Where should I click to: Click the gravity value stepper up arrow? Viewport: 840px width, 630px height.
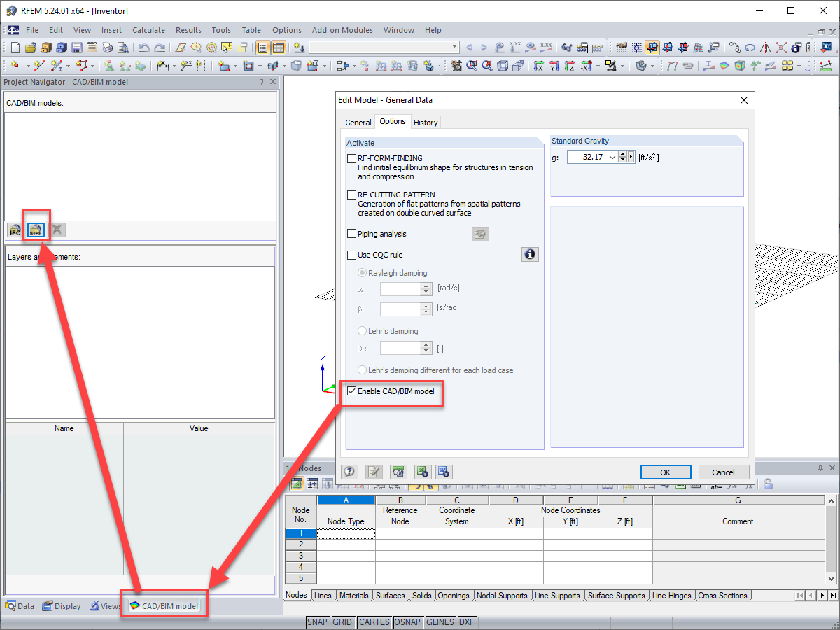point(622,153)
